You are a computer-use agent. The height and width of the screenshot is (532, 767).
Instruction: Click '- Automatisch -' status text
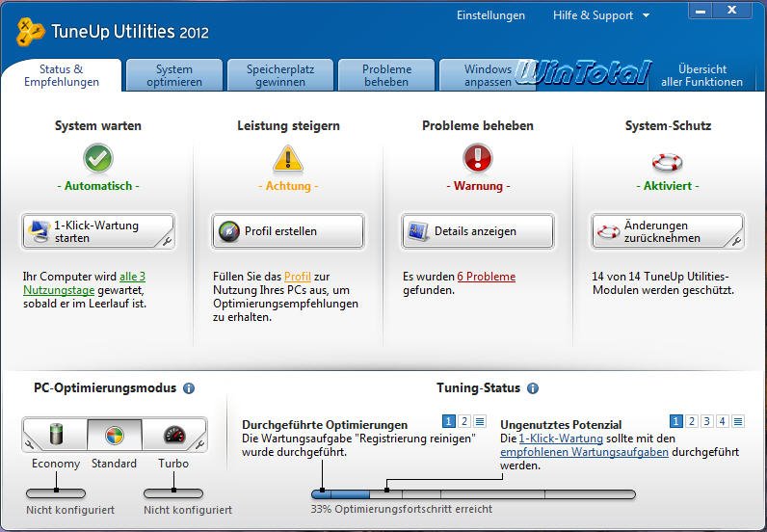click(x=98, y=186)
